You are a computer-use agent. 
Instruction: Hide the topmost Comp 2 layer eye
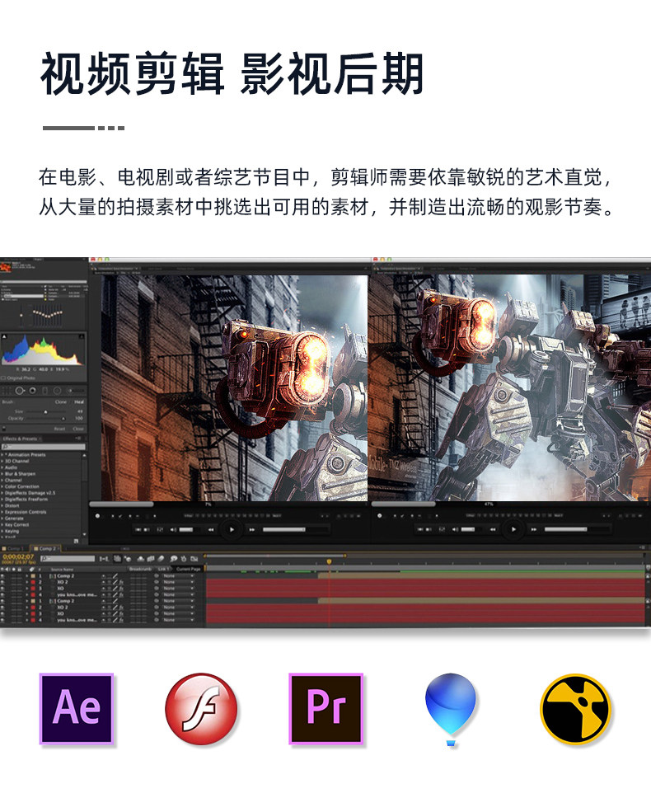[2, 576]
